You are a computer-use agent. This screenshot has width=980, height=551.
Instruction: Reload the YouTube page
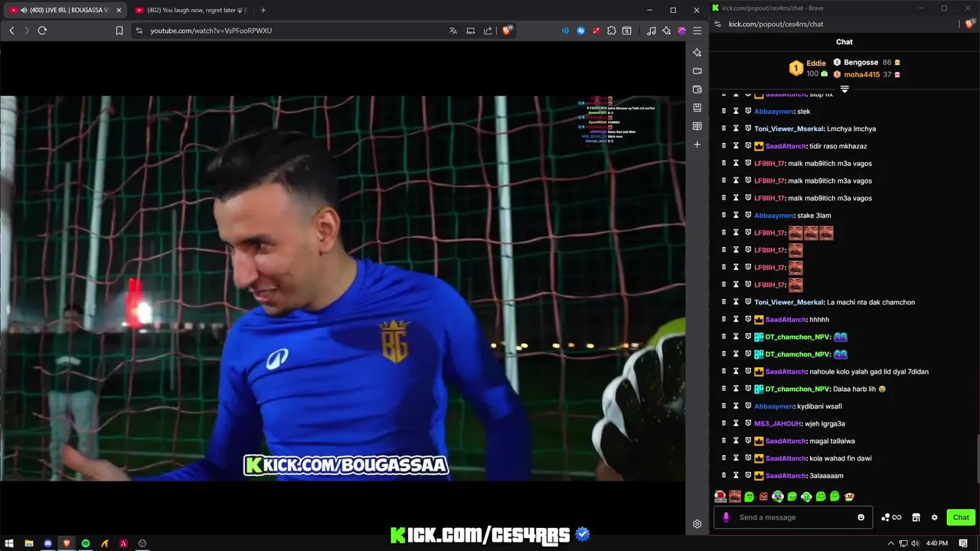[42, 31]
